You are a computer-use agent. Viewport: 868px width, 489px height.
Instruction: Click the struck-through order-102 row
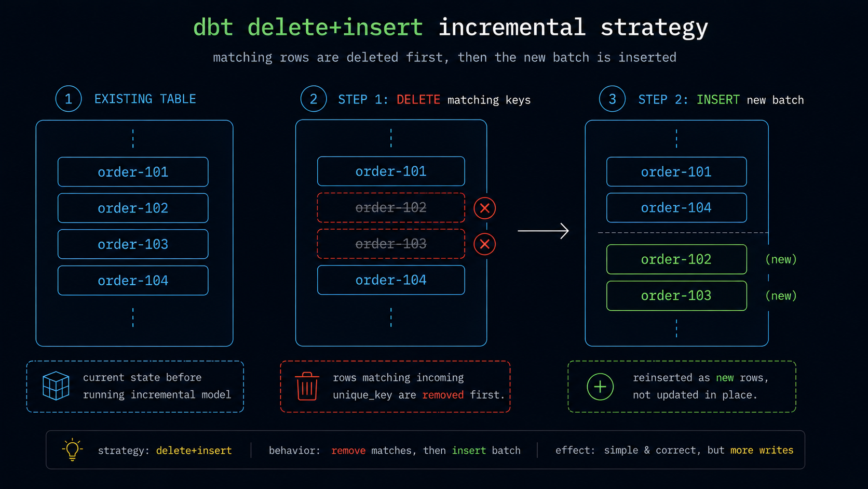coord(391,208)
